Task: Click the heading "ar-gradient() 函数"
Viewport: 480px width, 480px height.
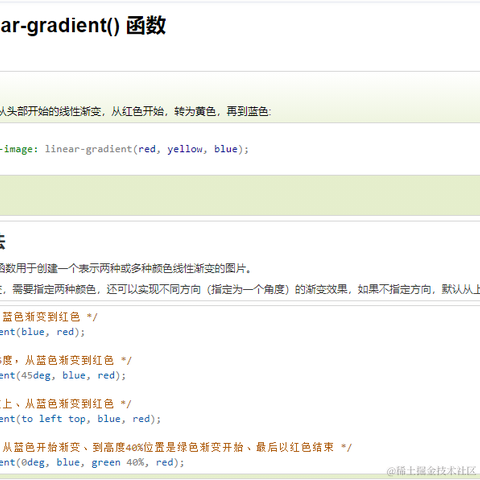Action: [83, 26]
